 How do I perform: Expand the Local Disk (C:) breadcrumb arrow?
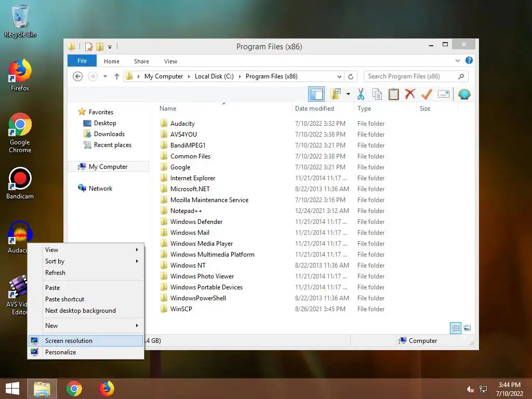point(240,77)
